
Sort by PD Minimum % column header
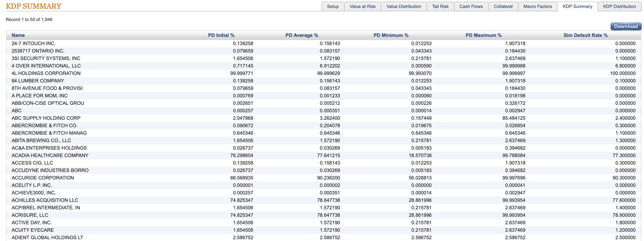391,35
